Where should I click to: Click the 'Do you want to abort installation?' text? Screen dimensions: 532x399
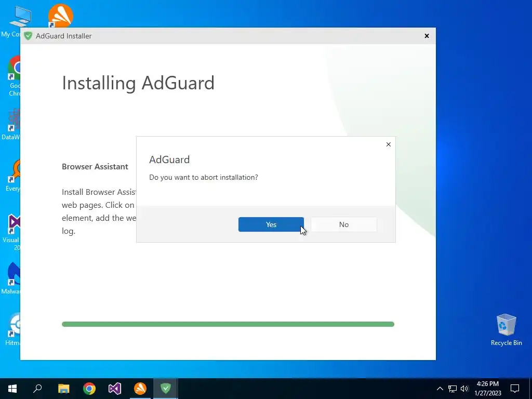[204, 178]
